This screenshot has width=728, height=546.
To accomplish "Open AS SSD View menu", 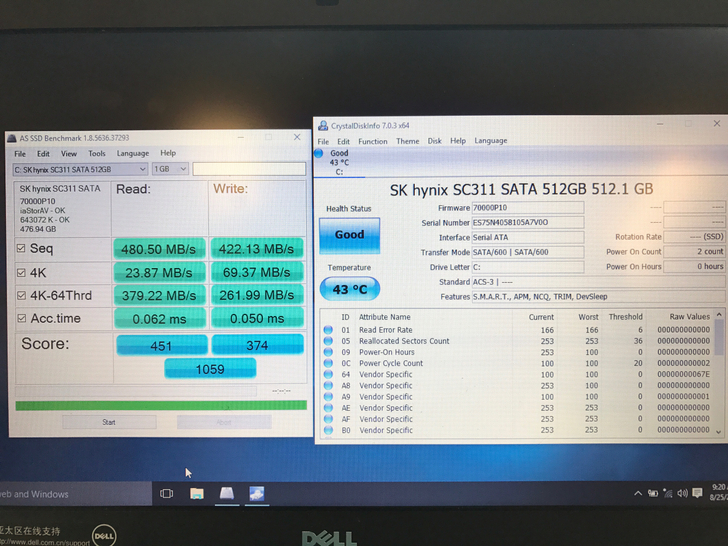I will 69,154.
